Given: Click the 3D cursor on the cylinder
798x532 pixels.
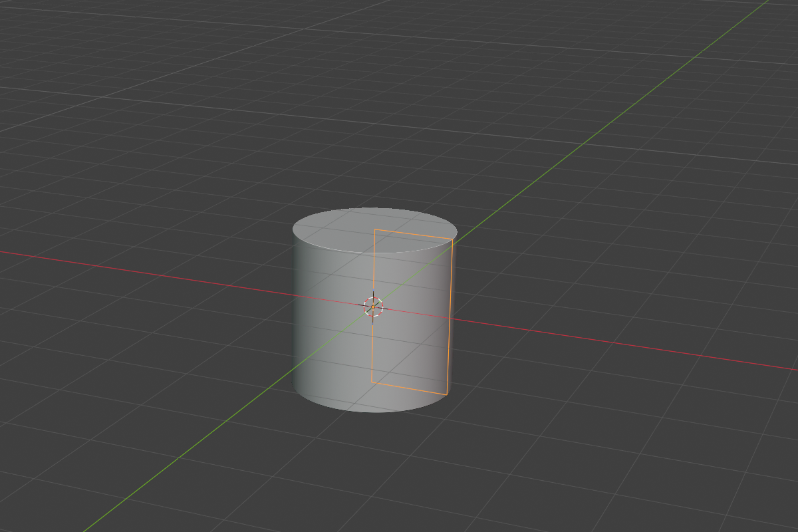Looking at the screenshot, I should point(373,307).
